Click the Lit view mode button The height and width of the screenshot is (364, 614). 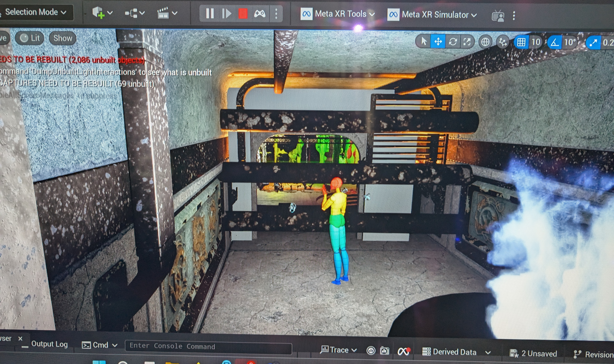[x=30, y=38]
